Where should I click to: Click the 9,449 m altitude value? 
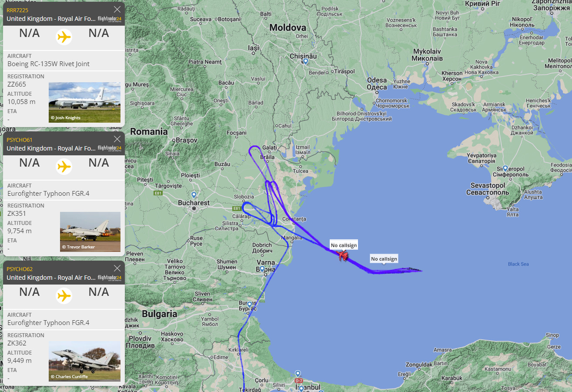click(x=20, y=360)
